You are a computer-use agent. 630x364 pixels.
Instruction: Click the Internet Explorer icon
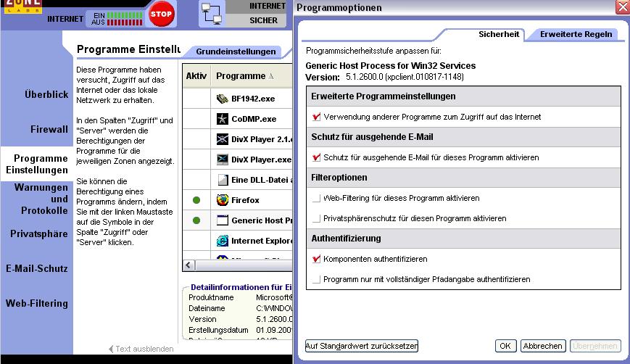[222, 241]
